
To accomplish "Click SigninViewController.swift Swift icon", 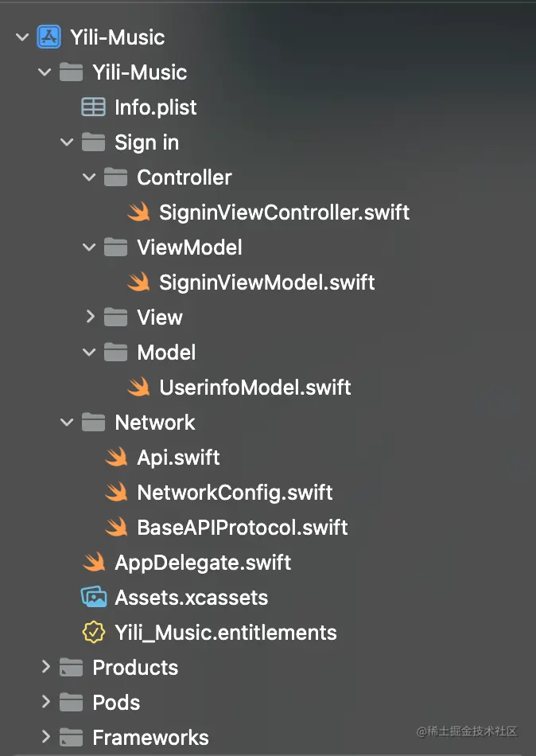I will [x=139, y=212].
